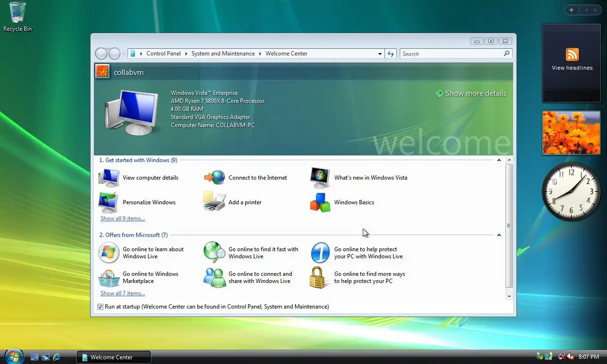Click the Connect to the Internet globe icon
The image size is (607, 364).
[x=215, y=178]
